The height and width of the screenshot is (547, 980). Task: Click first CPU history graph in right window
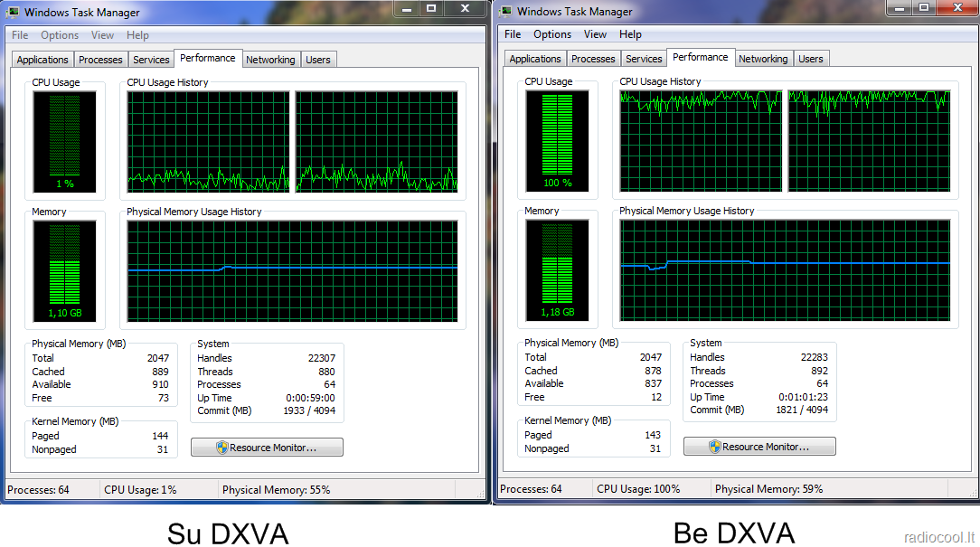pos(701,141)
